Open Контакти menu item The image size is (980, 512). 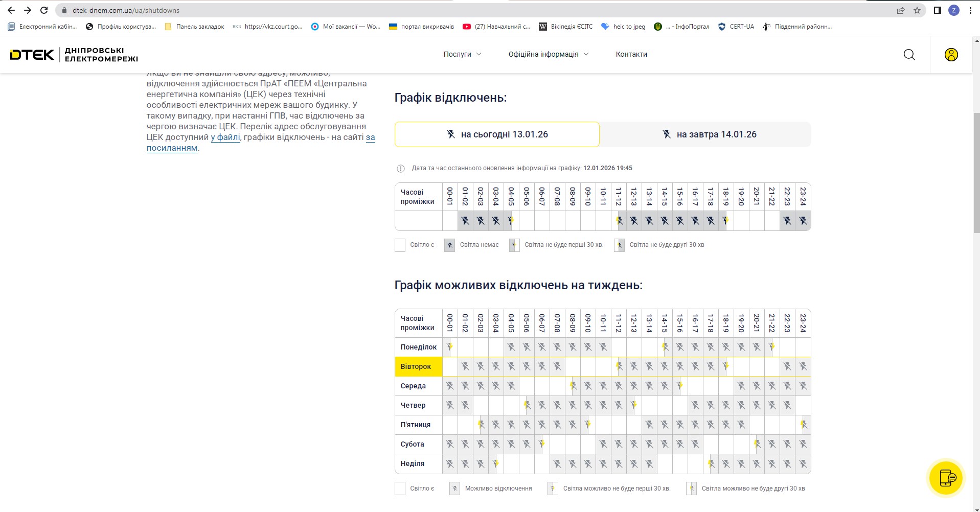(631, 54)
